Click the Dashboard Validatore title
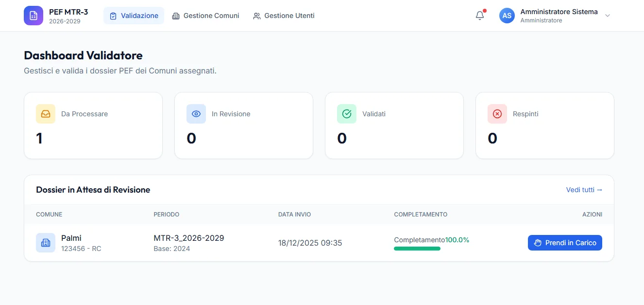 pos(84,55)
